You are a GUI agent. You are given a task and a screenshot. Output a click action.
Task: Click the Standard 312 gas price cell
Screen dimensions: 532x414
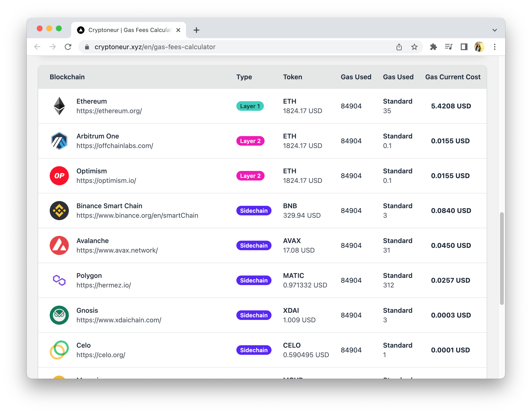[x=397, y=280]
